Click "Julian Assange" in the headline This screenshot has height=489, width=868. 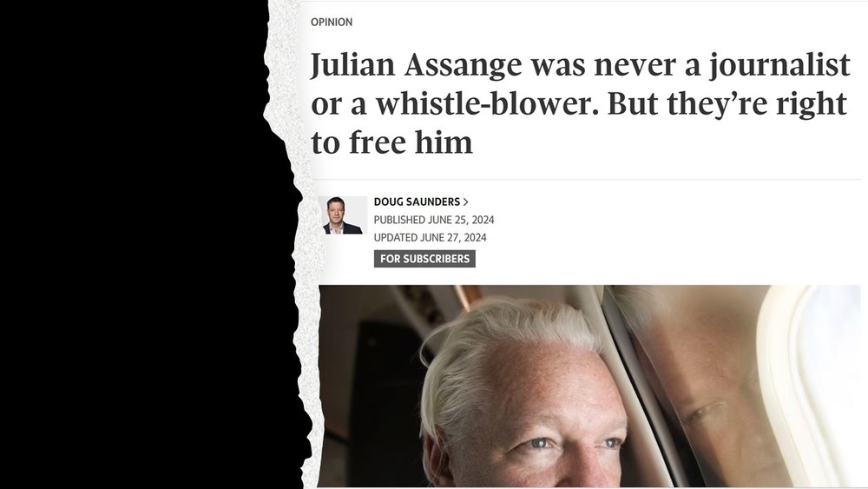pyautogui.click(x=416, y=65)
